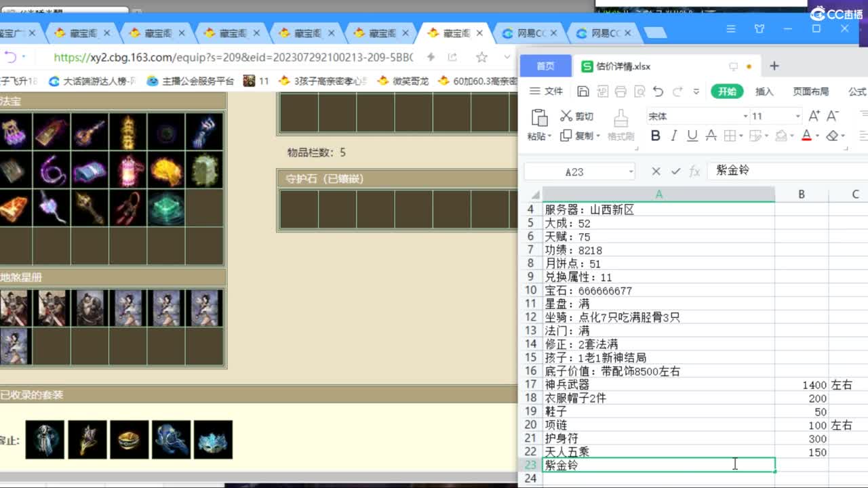The image size is (868, 488).
Task: Click the green cube treasure in 法宝 grid
Action: 166,208
